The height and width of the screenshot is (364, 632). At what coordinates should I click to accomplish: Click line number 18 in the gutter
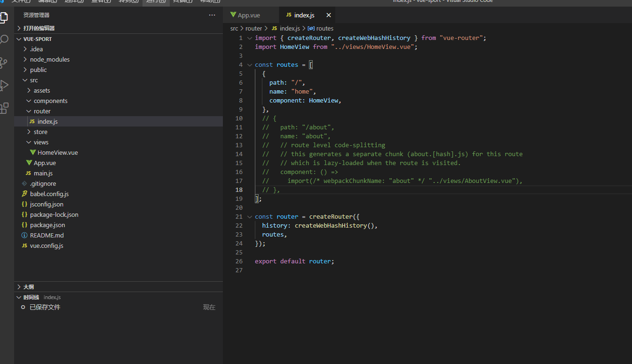(239, 190)
